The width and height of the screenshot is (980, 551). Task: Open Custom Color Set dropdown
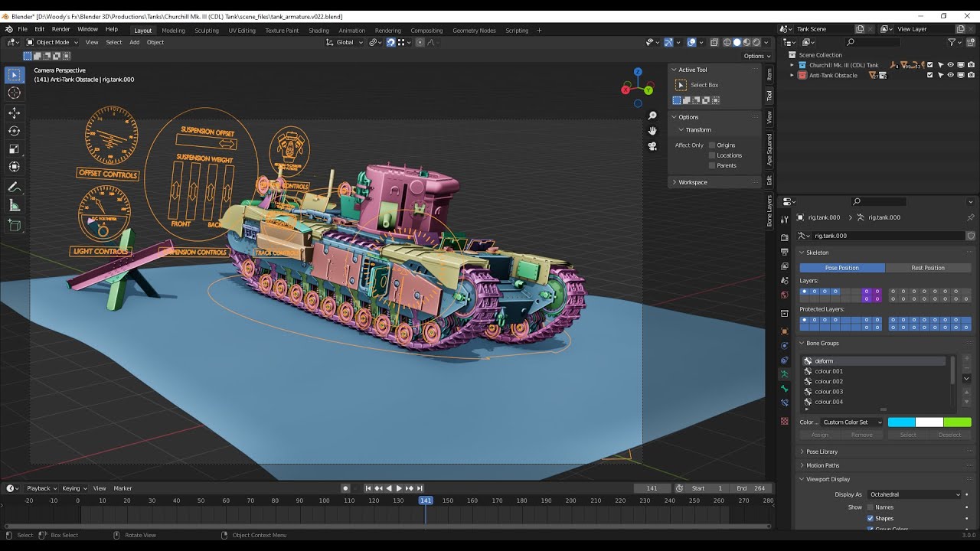tap(852, 422)
